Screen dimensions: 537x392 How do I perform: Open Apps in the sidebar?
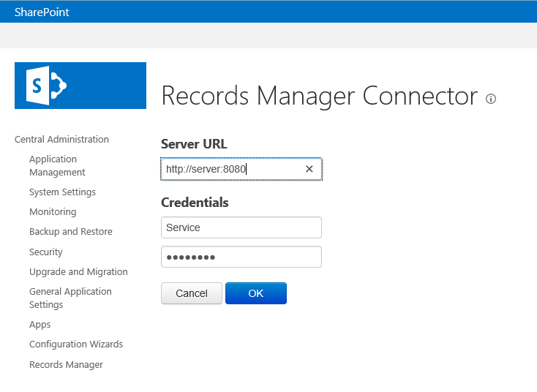tap(40, 325)
